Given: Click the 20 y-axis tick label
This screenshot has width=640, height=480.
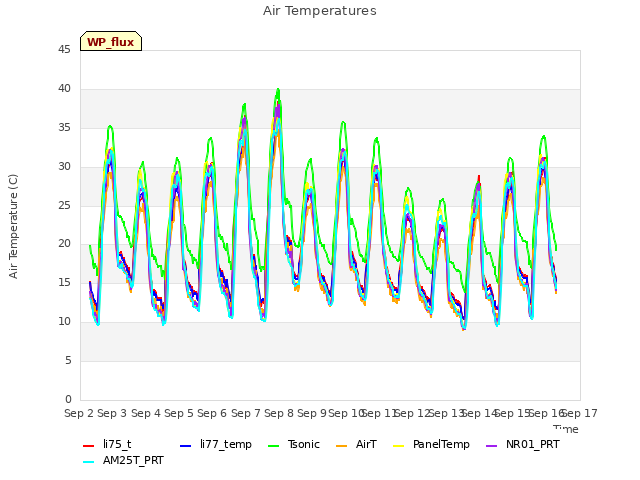Looking at the screenshot, I should 64,243.
